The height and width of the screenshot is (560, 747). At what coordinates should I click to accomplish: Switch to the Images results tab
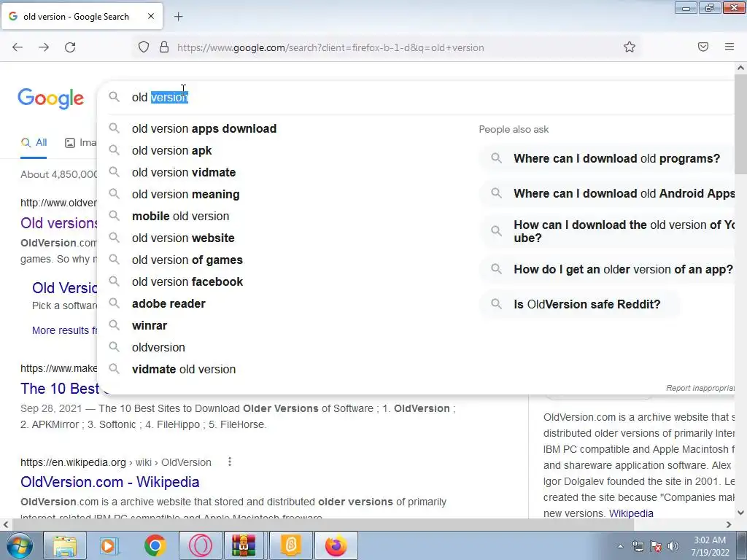click(80, 142)
